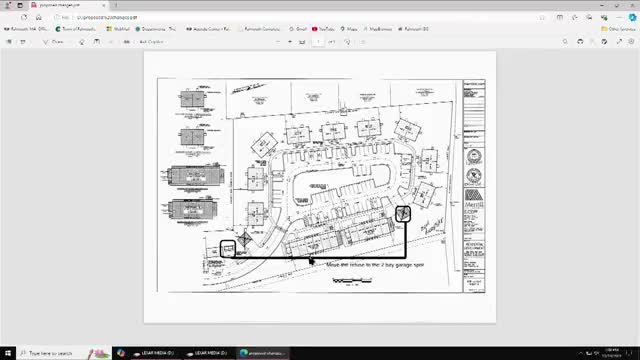Select the Erase tool in PDF toolbar
Screen dimensions: 640x360
coord(82,42)
